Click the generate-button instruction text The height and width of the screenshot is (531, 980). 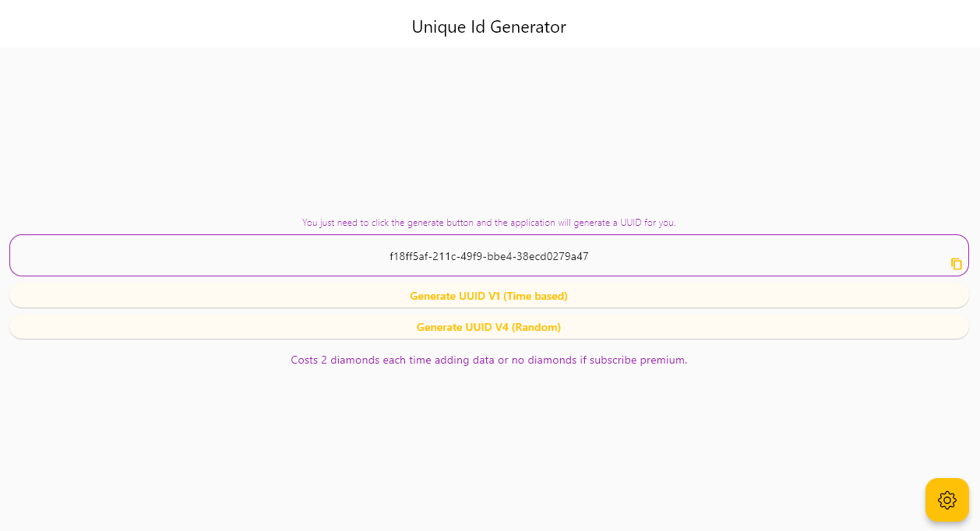488,223
